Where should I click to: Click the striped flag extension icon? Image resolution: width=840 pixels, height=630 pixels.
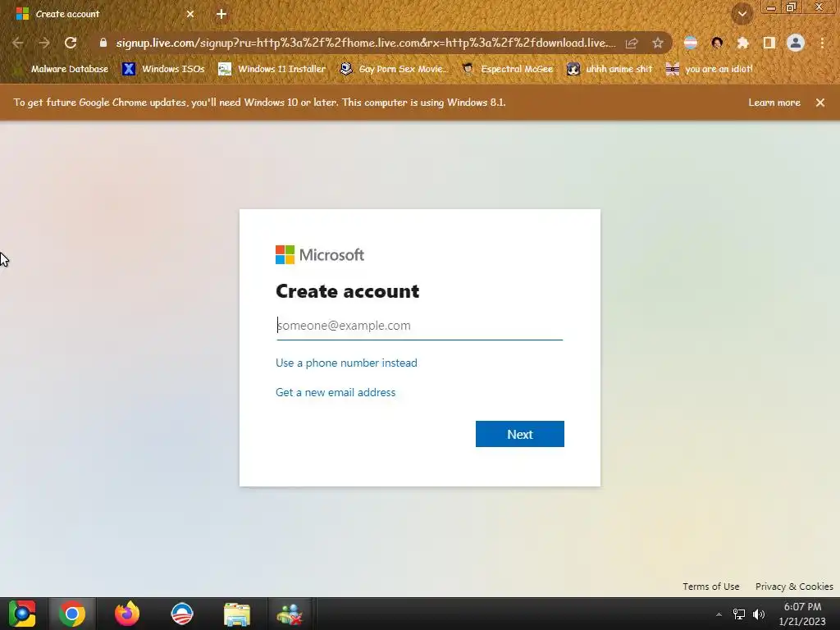tap(691, 43)
